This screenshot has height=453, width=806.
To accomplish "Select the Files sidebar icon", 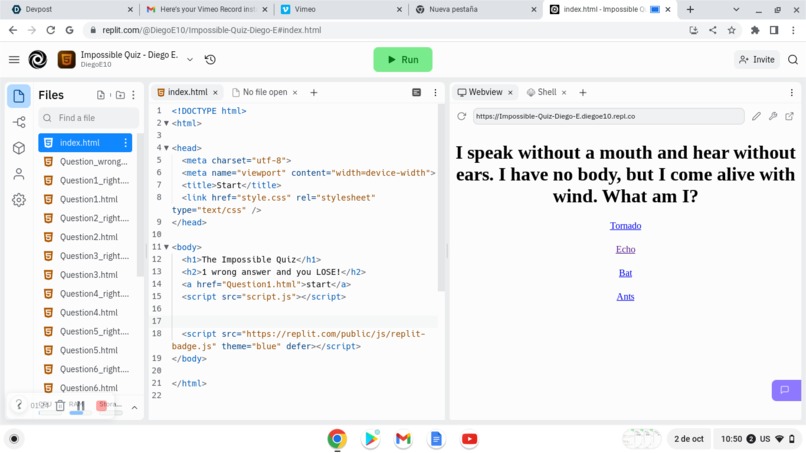I will [x=19, y=96].
